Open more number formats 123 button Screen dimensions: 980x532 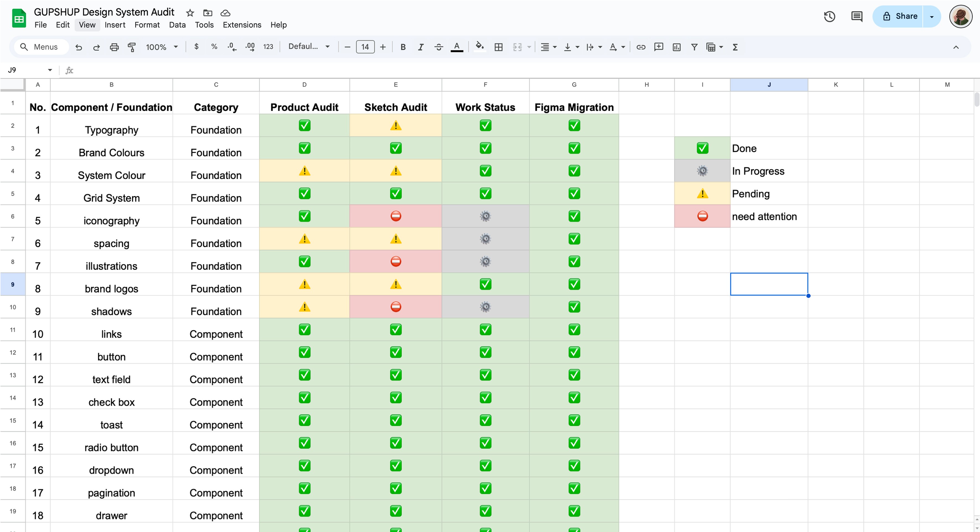(x=268, y=47)
